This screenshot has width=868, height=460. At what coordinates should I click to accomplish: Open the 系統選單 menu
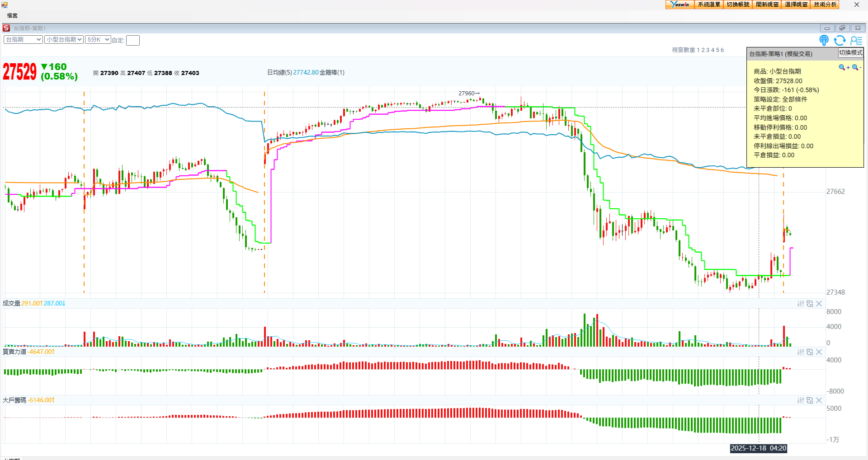point(709,5)
